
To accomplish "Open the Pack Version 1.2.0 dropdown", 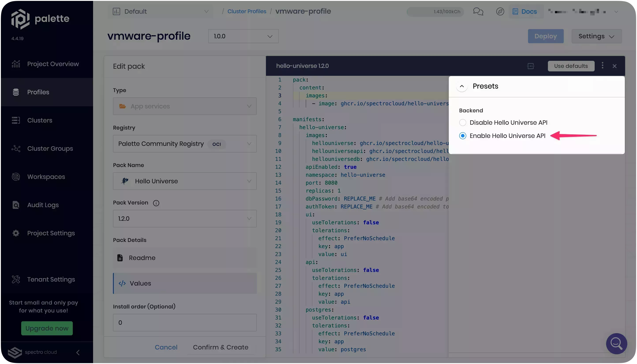I will point(185,218).
